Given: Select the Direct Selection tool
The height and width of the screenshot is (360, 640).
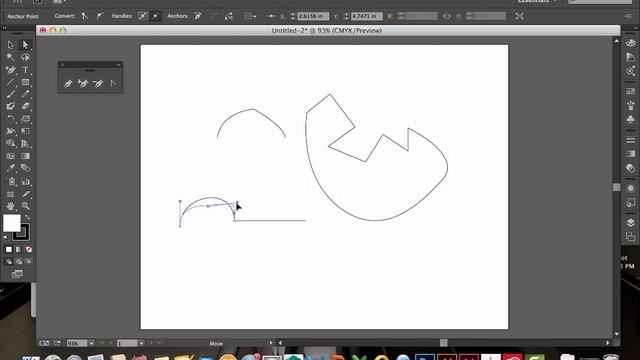Looking at the screenshot, I should tap(25, 44).
